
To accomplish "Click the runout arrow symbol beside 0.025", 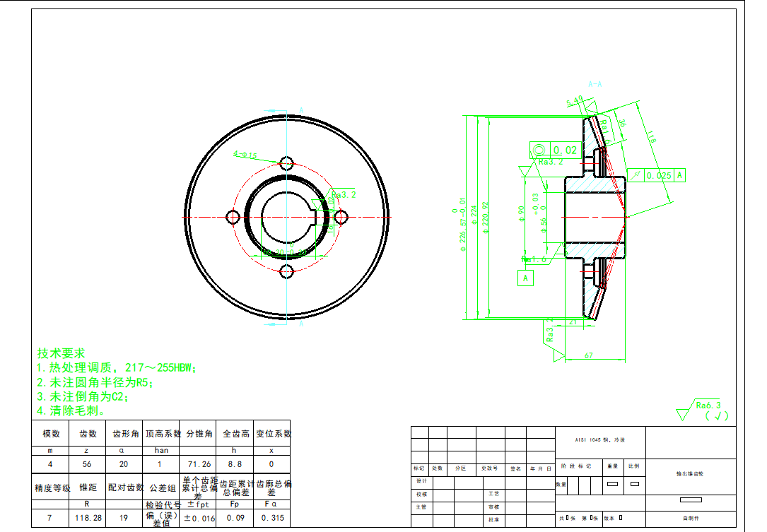I will click(636, 175).
